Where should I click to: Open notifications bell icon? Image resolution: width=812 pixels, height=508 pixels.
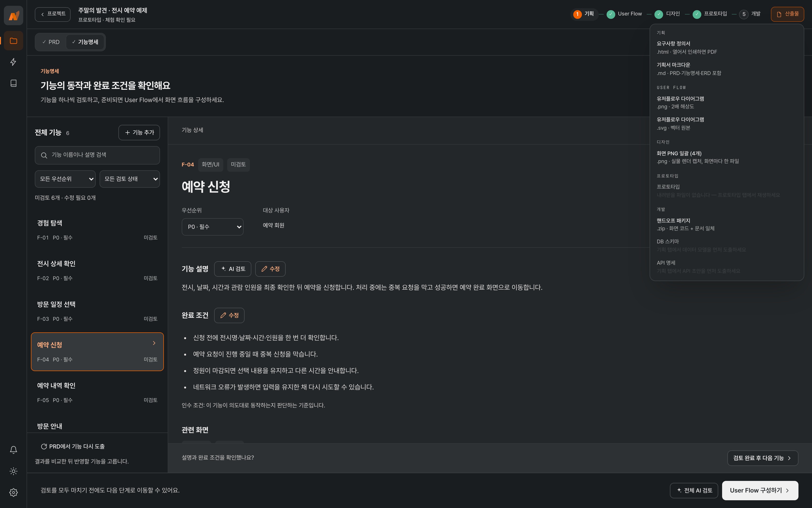pos(14,450)
